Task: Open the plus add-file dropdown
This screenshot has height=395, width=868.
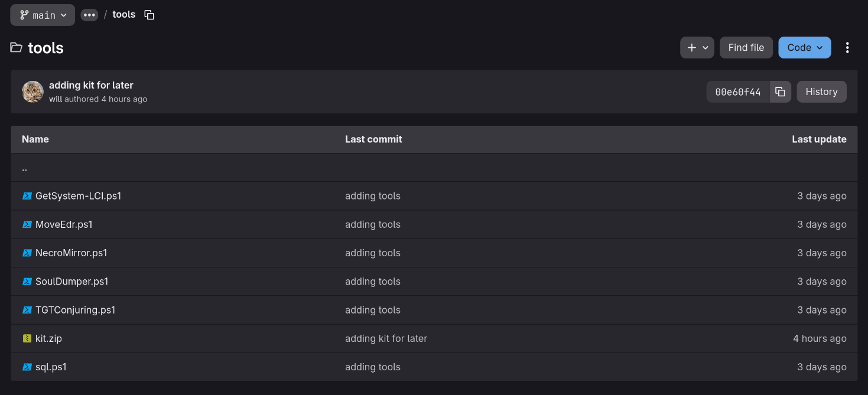Action: click(x=697, y=48)
